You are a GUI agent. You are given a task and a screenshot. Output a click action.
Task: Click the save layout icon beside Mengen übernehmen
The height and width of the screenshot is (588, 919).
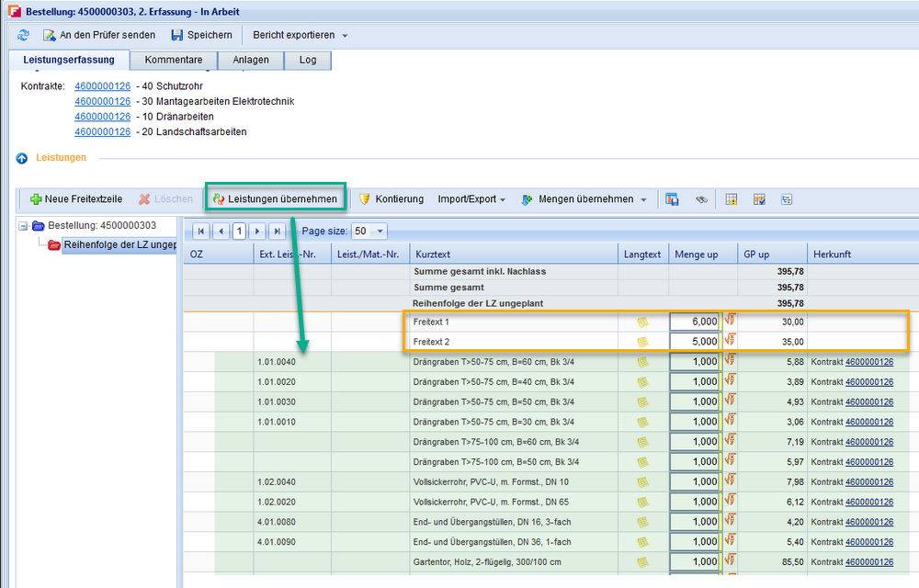coord(672,199)
